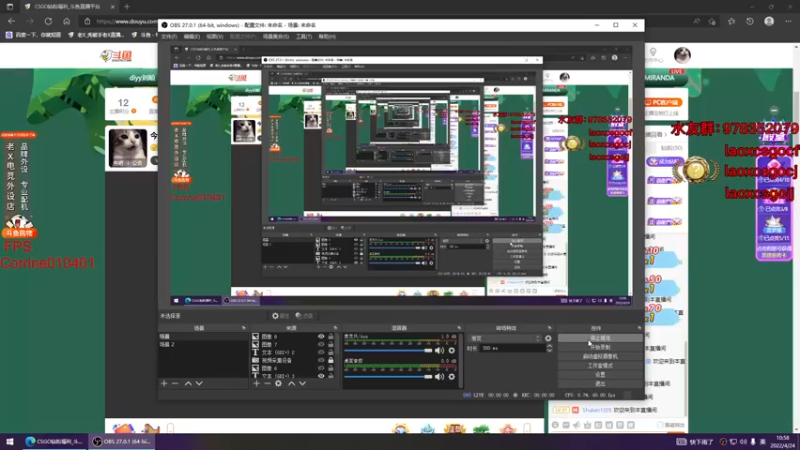Open the 渐变 transition dropdown
Image resolution: width=800 pixels, height=450 pixels.
(505, 338)
